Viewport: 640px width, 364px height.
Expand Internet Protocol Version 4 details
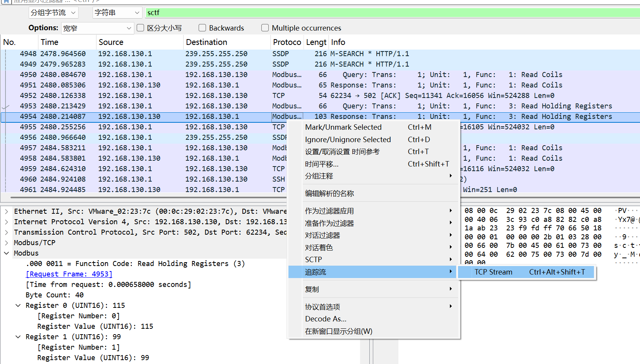coord(7,221)
